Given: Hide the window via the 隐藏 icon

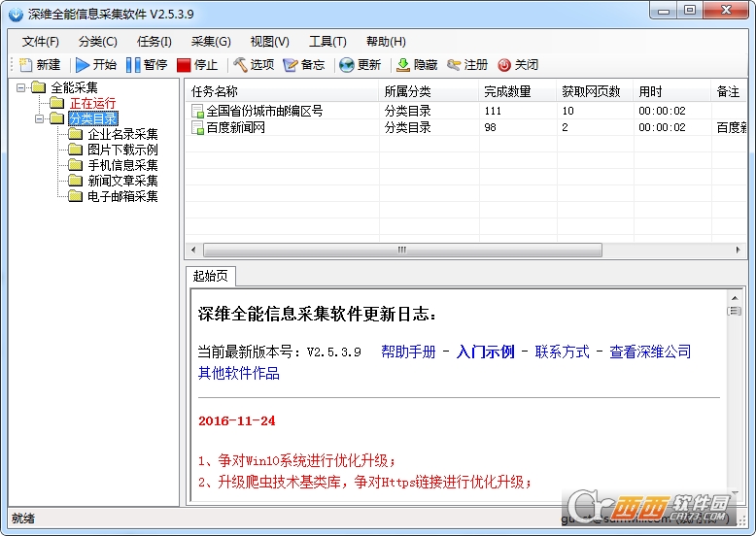Looking at the screenshot, I should tap(403, 64).
